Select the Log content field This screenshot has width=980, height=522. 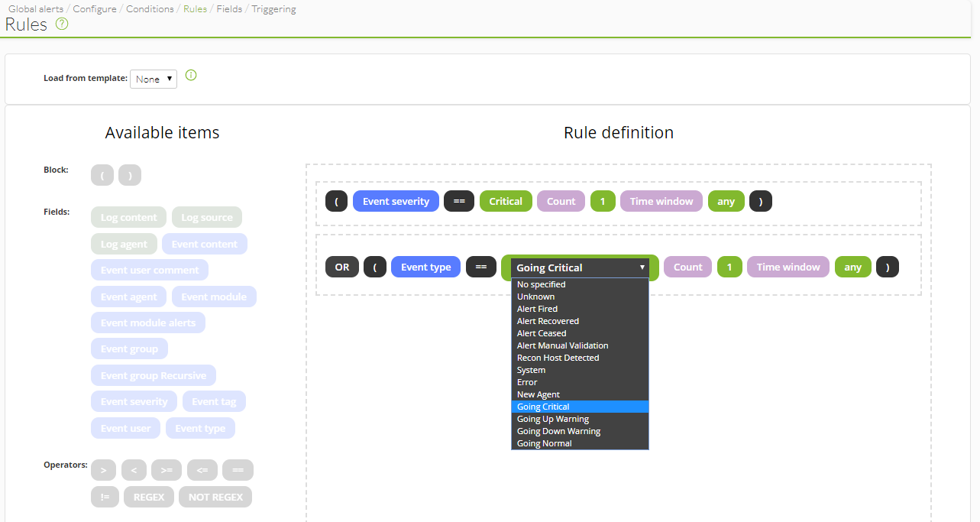coord(128,218)
